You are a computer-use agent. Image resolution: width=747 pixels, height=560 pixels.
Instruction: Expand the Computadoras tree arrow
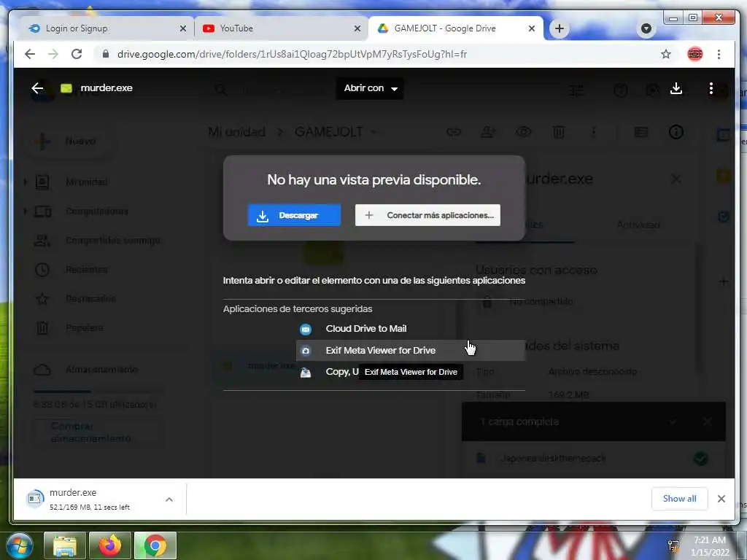[x=26, y=211]
